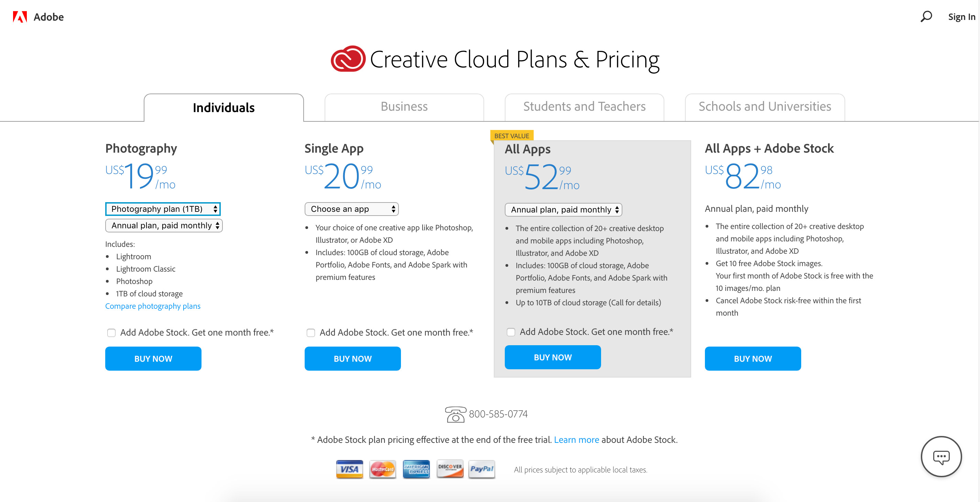Click the Sign In link

pyautogui.click(x=961, y=17)
